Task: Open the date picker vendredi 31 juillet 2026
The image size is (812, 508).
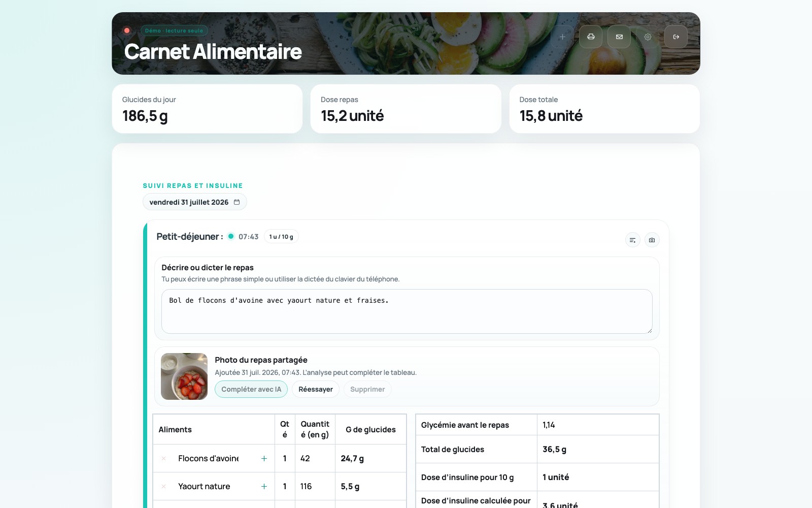Action: point(195,202)
